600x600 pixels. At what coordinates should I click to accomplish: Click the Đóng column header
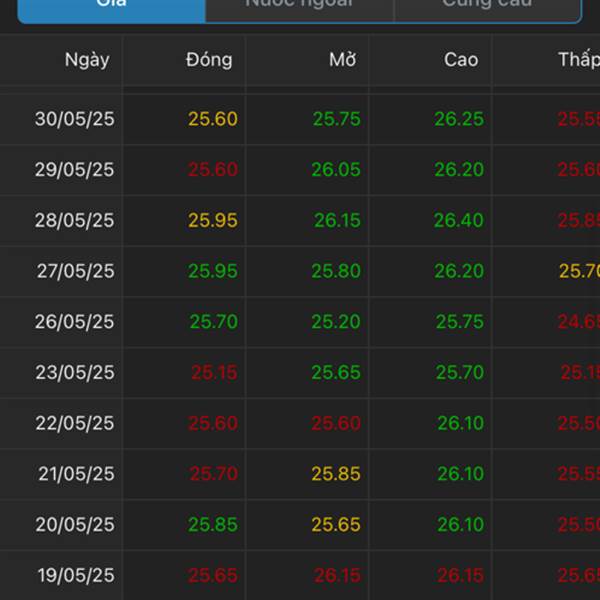click(x=209, y=60)
